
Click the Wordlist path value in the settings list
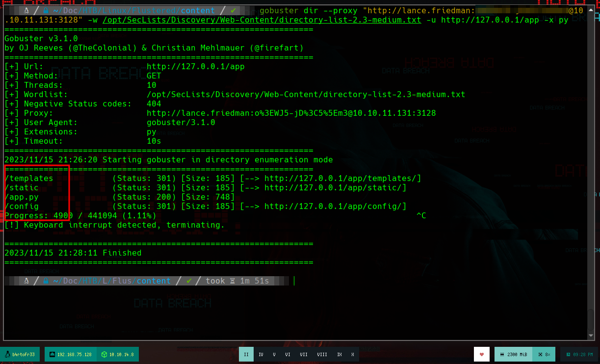point(306,95)
